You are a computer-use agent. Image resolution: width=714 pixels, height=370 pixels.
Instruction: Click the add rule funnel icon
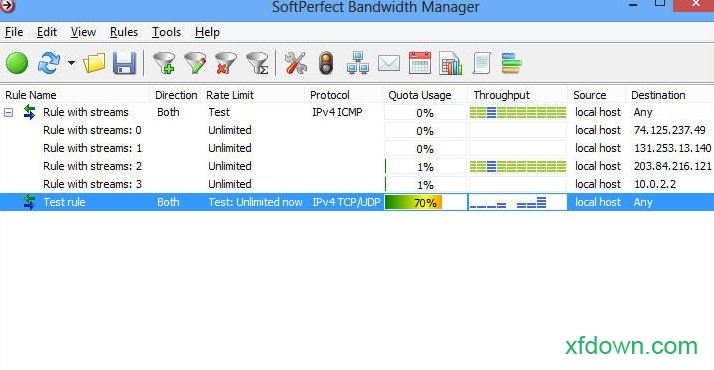click(x=164, y=63)
